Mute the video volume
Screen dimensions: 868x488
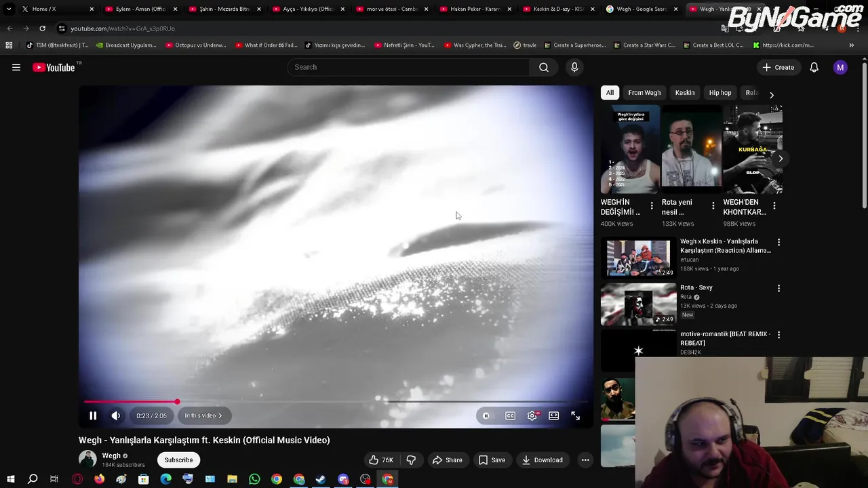116,415
